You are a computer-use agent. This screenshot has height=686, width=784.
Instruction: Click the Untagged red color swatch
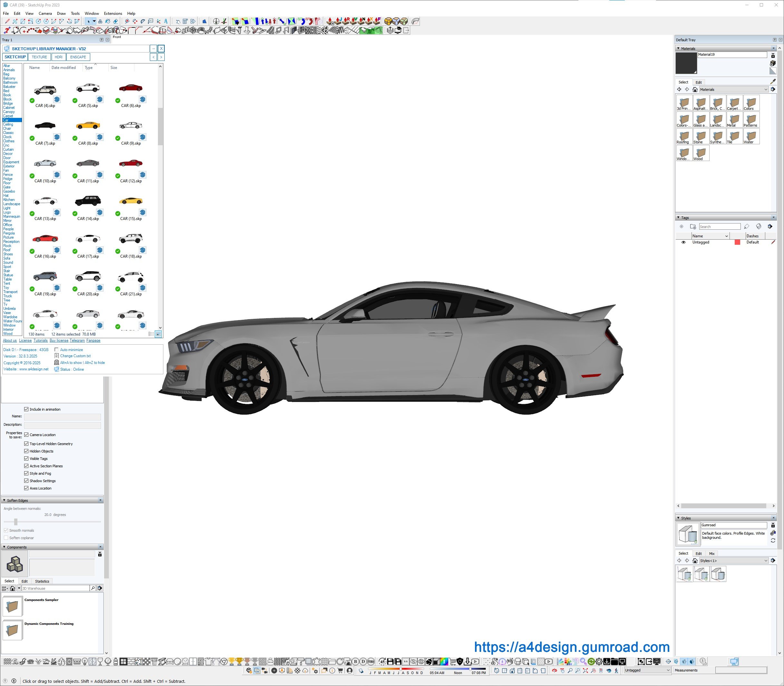[737, 242]
